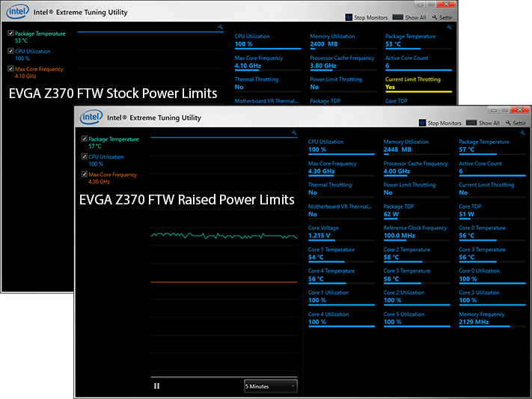The height and width of the screenshot is (399, 532).
Task: Click Core 2 Utilization monitor
Action: tap(417, 297)
